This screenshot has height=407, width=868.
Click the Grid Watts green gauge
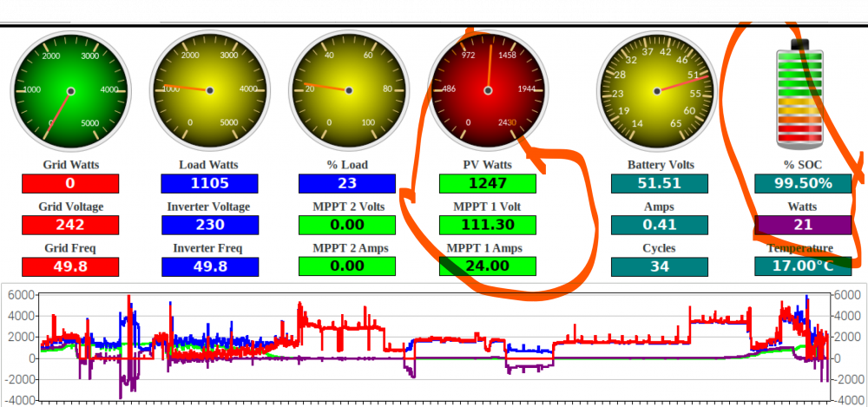(71, 91)
